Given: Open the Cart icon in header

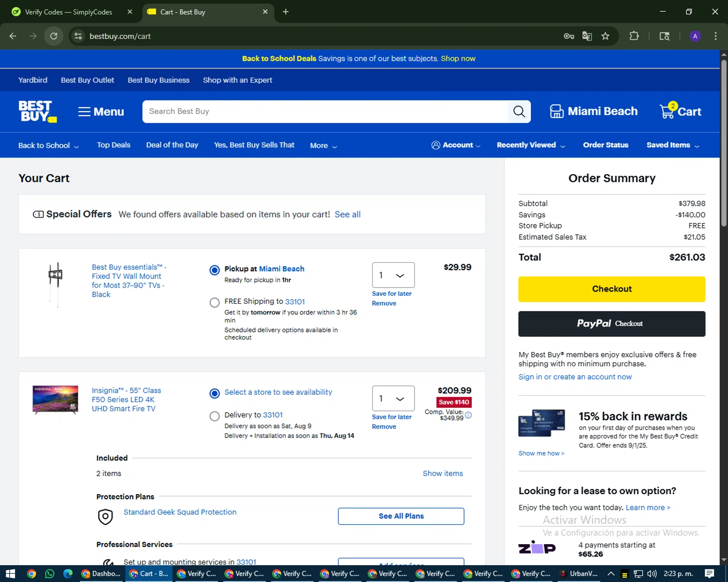Looking at the screenshot, I should click(x=680, y=111).
